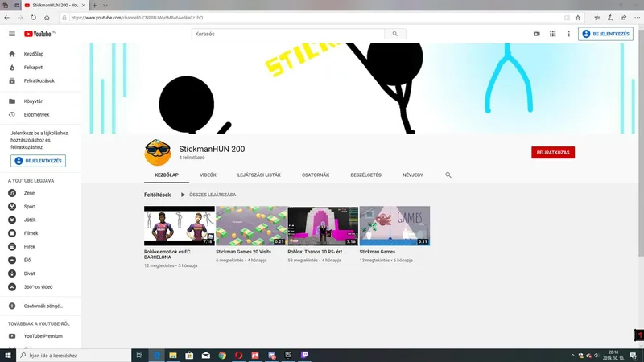
Task: Click the browser address bar
Action: click(x=312, y=18)
